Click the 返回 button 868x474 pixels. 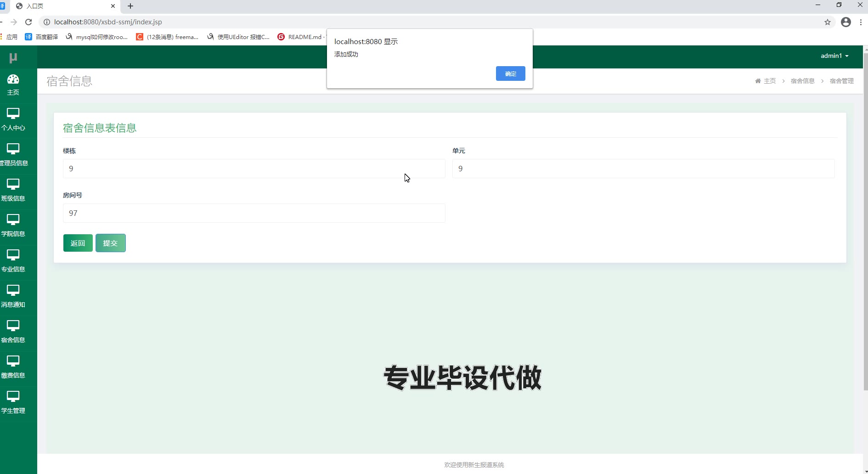78,243
